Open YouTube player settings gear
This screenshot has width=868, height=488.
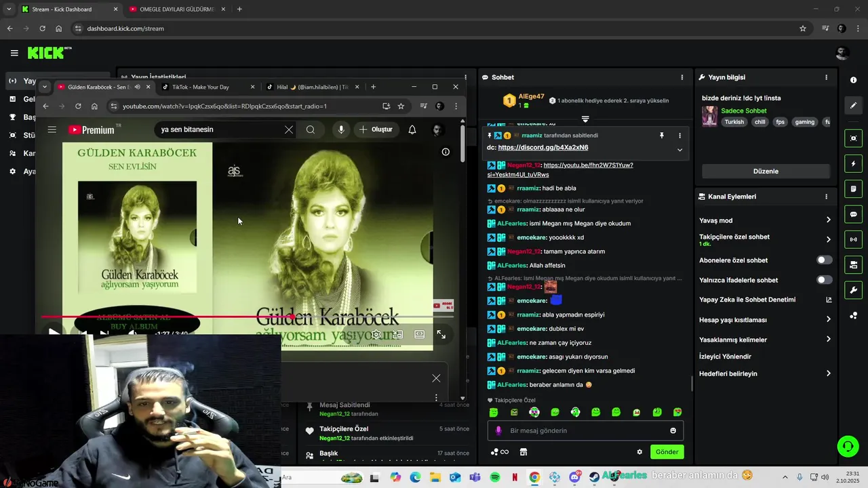click(x=376, y=334)
